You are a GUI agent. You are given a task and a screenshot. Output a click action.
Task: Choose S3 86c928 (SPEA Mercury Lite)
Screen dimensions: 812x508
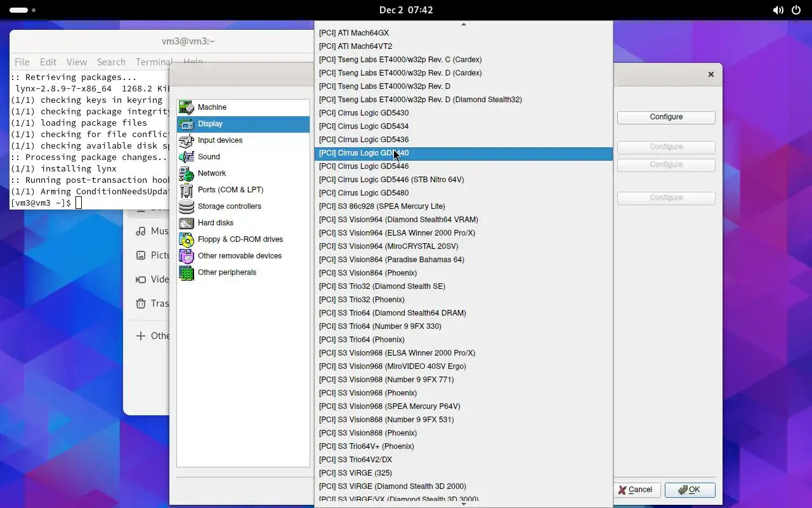[464, 206]
